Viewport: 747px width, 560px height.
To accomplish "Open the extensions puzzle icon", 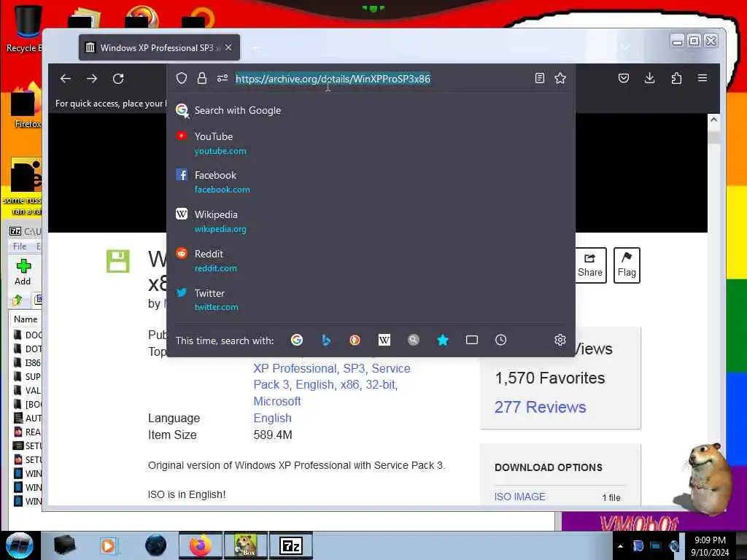I will (x=676, y=78).
